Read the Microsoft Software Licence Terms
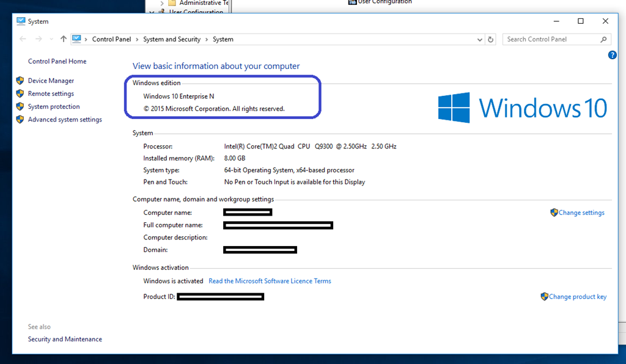This screenshot has height=364, width=626. (x=270, y=281)
